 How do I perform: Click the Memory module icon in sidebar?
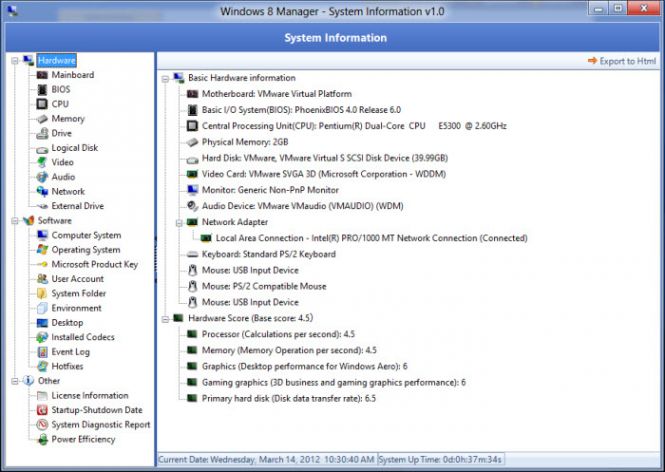click(x=42, y=119)
